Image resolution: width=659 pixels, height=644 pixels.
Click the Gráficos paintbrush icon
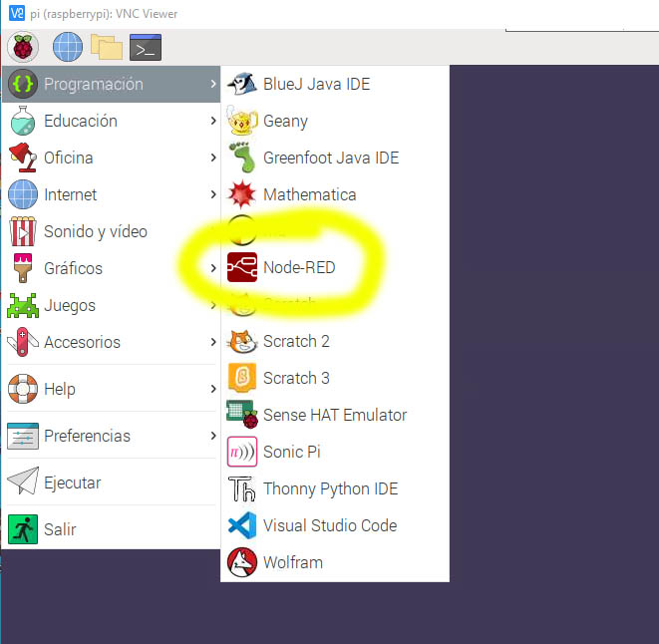pos(23,268)
